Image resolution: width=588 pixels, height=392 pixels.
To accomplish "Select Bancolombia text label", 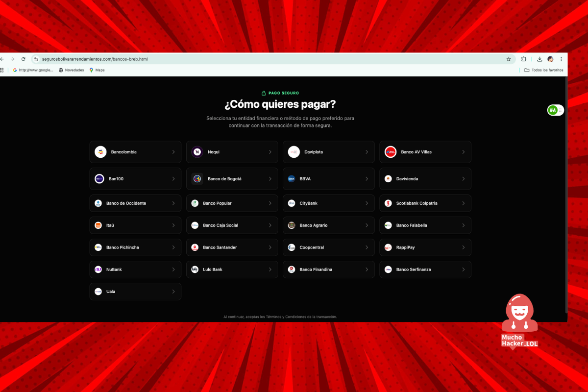I will click(124, 152).
